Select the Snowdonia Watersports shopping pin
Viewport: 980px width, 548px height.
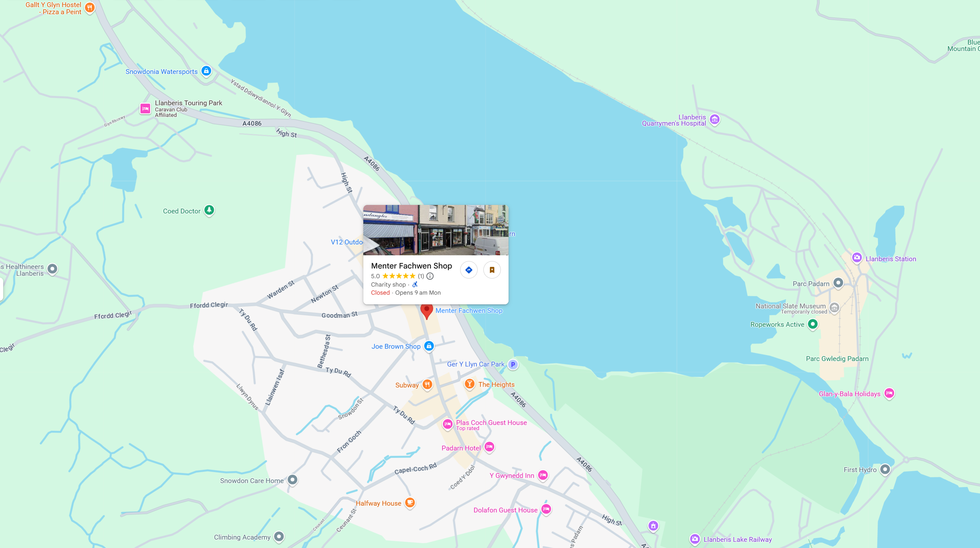tap(206, 71)
